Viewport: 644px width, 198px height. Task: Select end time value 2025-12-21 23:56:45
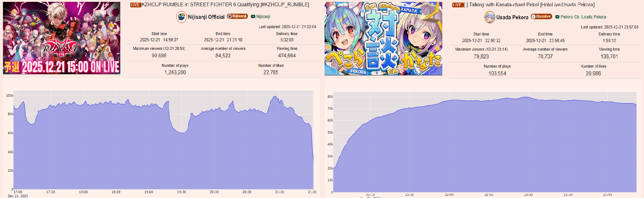545,41
